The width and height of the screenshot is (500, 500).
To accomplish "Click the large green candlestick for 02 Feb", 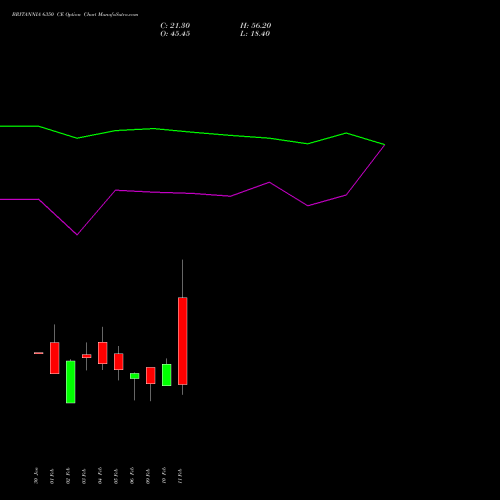I will coord(71,382).
